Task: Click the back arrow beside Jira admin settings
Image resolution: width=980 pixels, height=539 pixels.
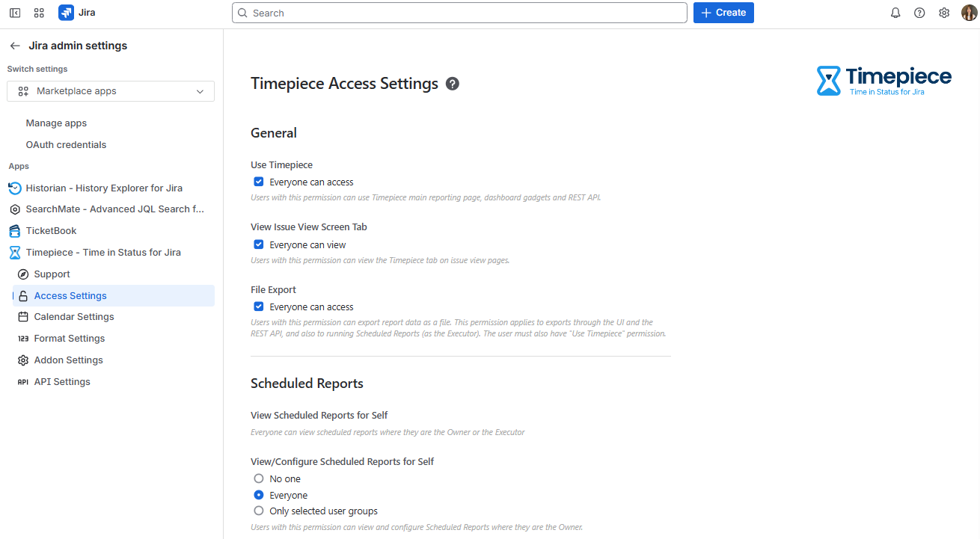Action: (15, 46)
